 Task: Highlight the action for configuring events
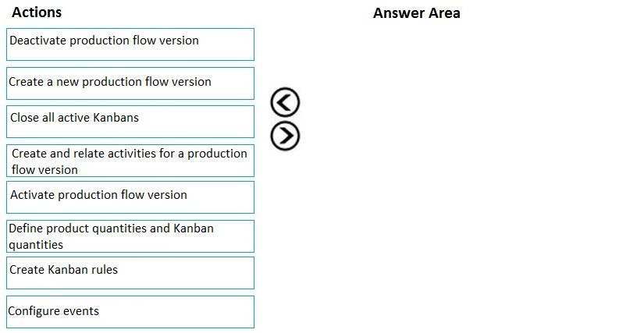pos(130,312)
